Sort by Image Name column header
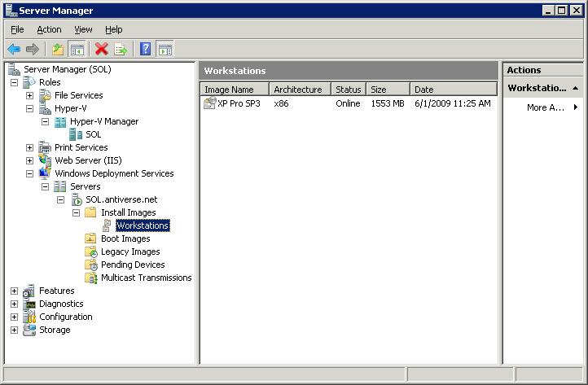 [x=235, y=90]
